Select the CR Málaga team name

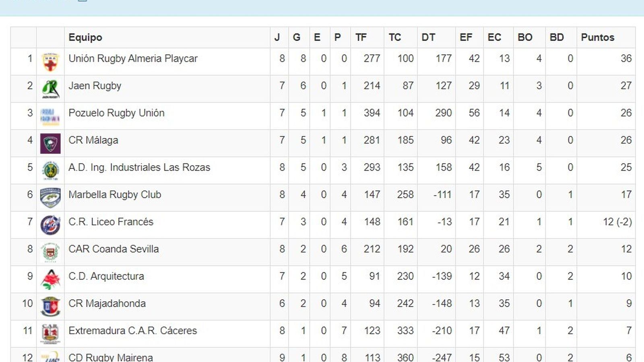[x=93, y=140]
